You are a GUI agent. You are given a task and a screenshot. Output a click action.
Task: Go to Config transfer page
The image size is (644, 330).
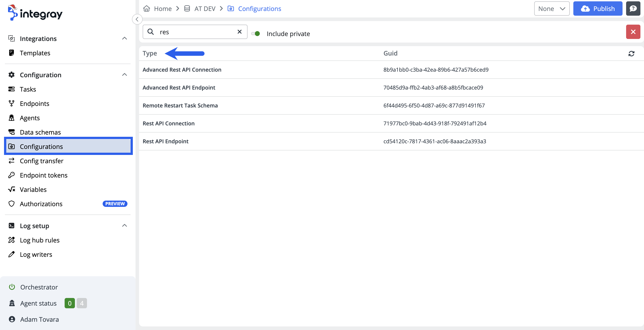(x=42, y=161)
